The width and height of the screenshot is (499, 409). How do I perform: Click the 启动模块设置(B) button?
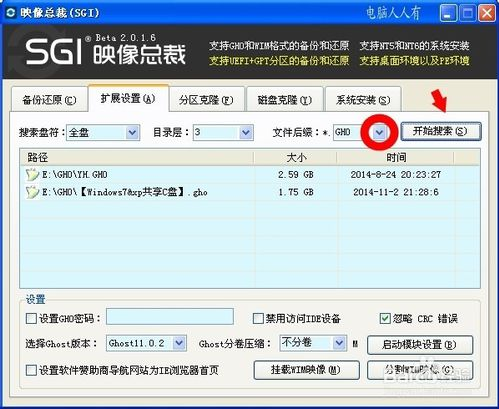(x=420, y=345)
